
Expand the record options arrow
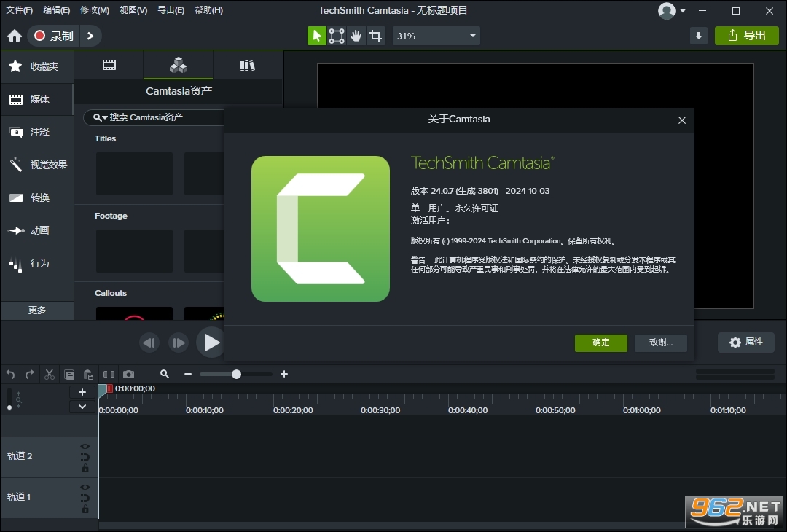click(90, 36)
